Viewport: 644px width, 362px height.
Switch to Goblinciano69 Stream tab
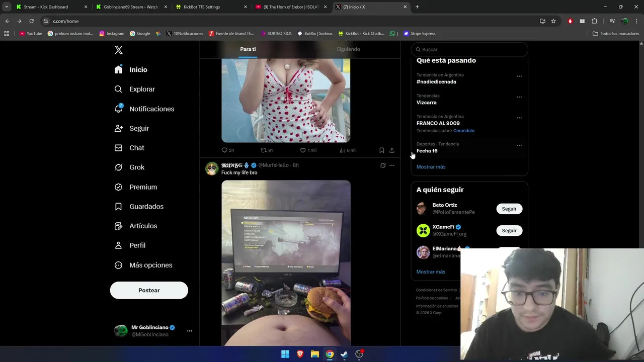click(x=131, y=7)
